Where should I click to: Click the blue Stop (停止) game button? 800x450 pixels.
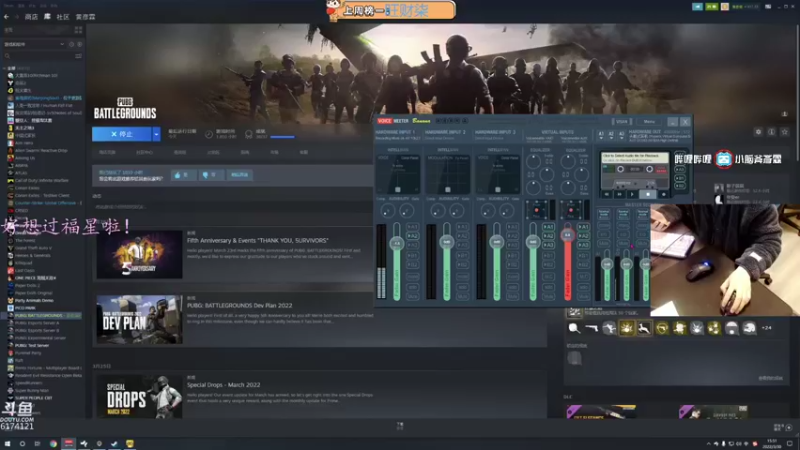pos(121,134)
